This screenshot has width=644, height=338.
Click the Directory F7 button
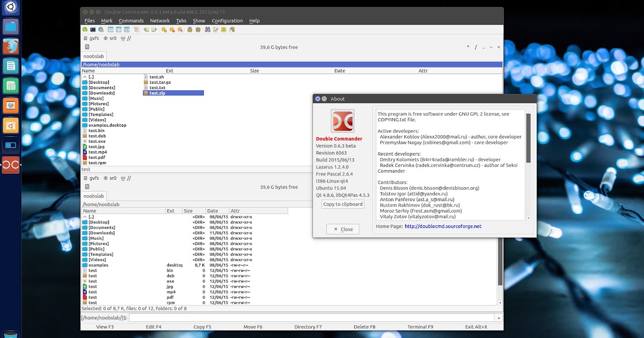[308, 327]
